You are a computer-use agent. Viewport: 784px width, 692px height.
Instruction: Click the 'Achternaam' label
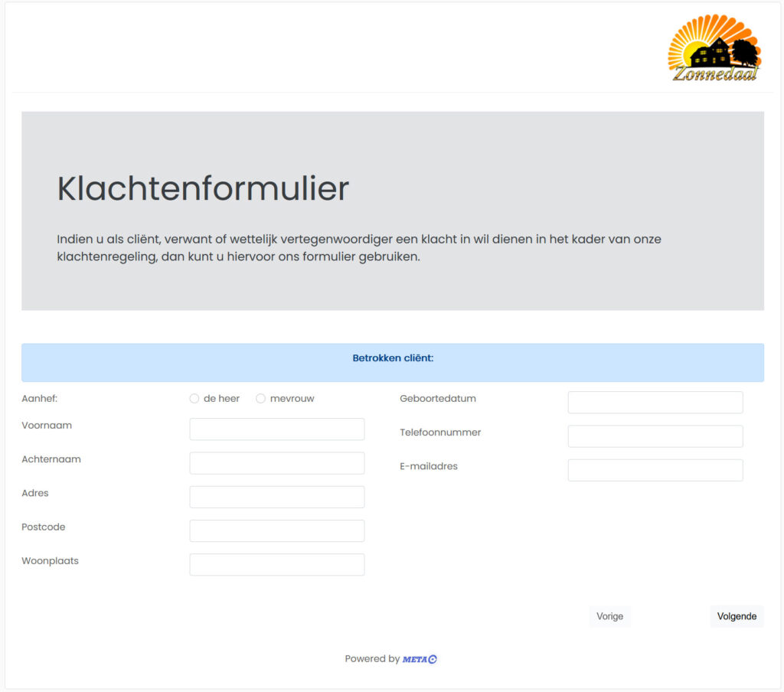(x=51, y=459)
